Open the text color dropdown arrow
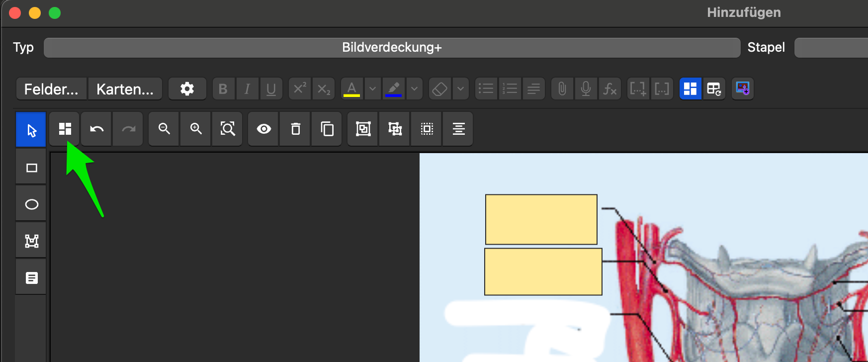Viewport: 868px width, 362px height. pyautogui.click(x=372, y=89)
